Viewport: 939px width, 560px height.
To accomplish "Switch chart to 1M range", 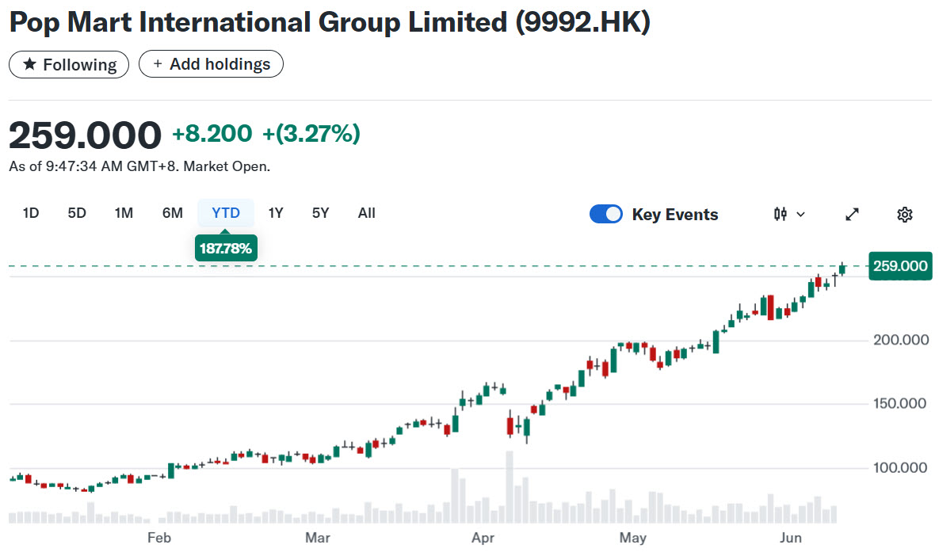I will (124, 213).
